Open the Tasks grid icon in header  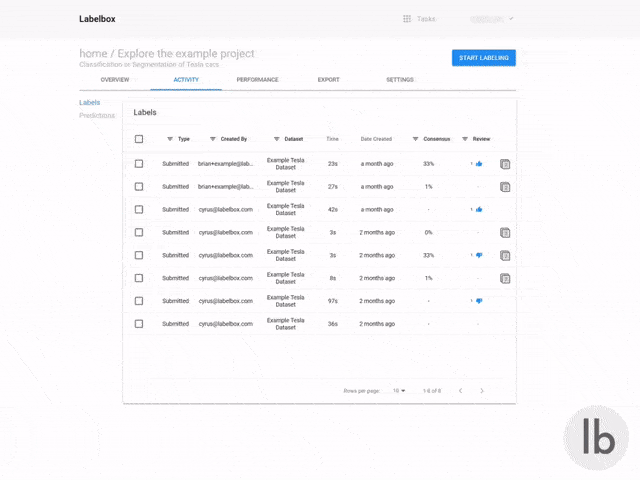407,19
